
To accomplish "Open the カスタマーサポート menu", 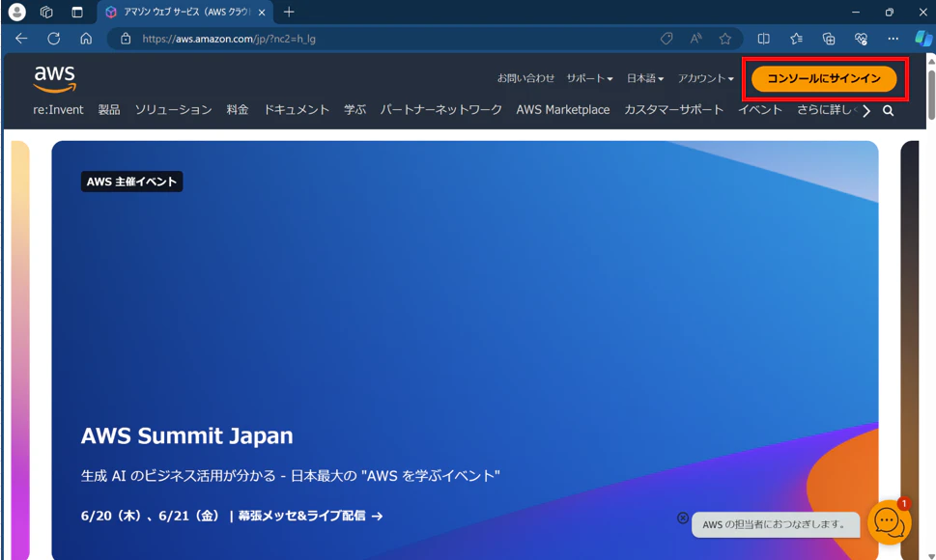I will point(674,110).
